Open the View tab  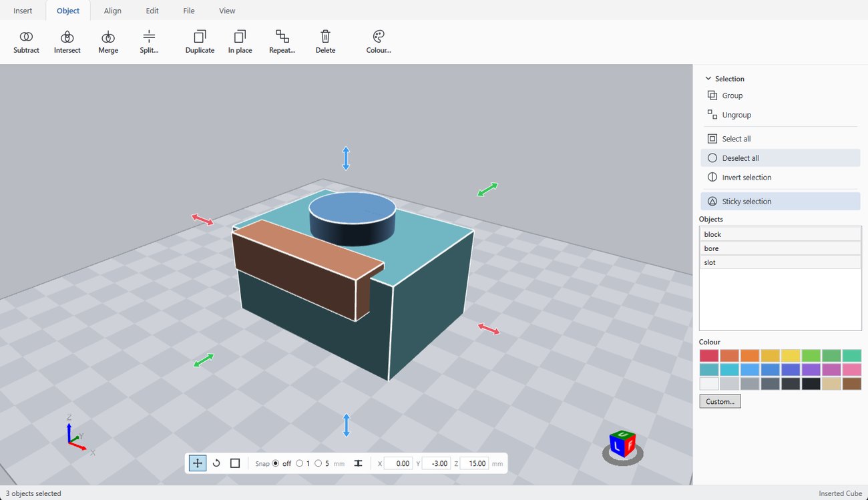tap(227, 11)
